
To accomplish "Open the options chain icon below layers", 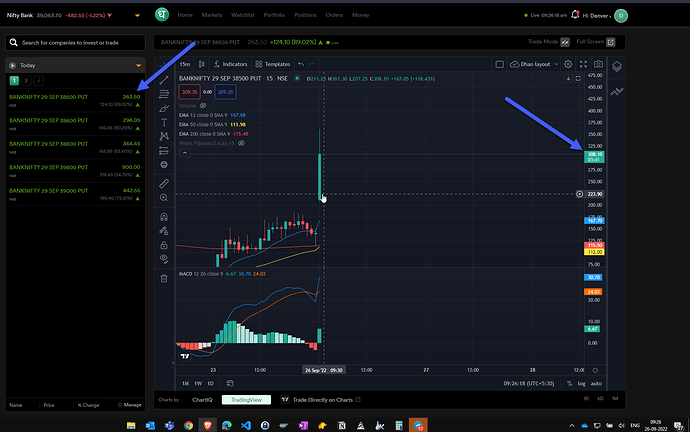I will (617, 92).
